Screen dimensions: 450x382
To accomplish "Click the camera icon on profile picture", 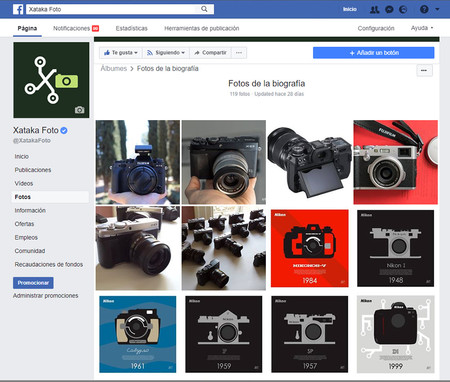I will pos(79,110).
